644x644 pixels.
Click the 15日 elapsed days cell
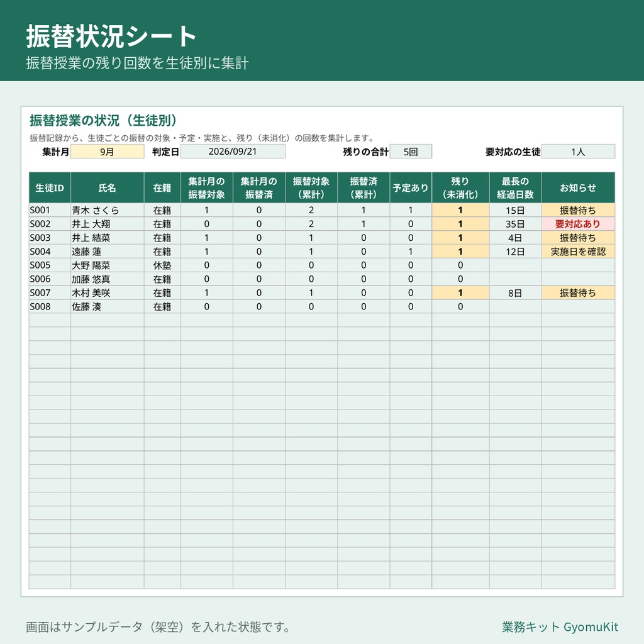click(516, 210)
